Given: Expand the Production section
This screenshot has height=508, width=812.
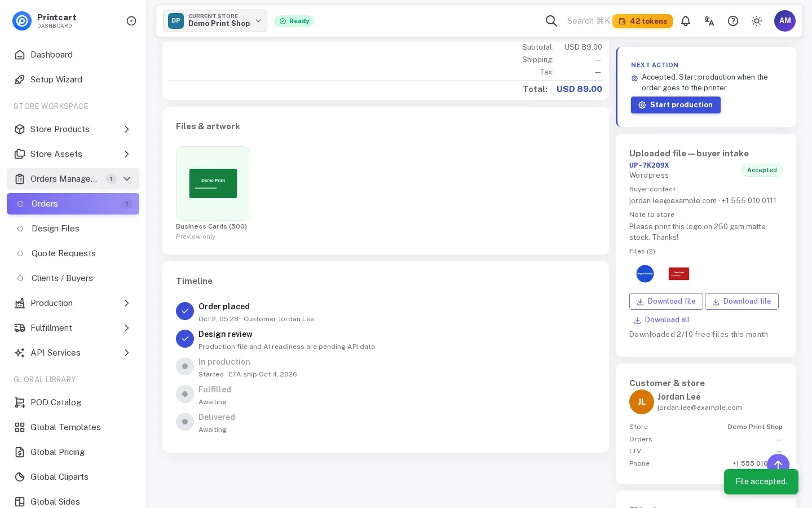Looking at the screenshot, I should (73, 303).
